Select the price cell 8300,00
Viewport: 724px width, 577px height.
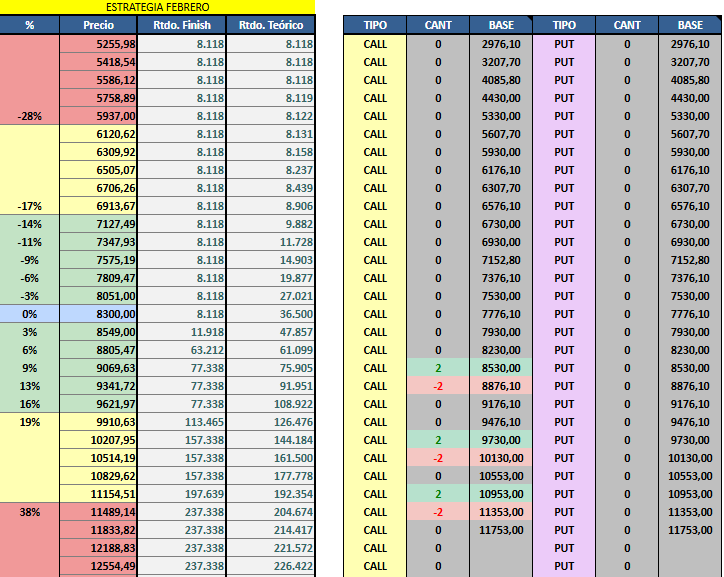click(x=98, y=314)
